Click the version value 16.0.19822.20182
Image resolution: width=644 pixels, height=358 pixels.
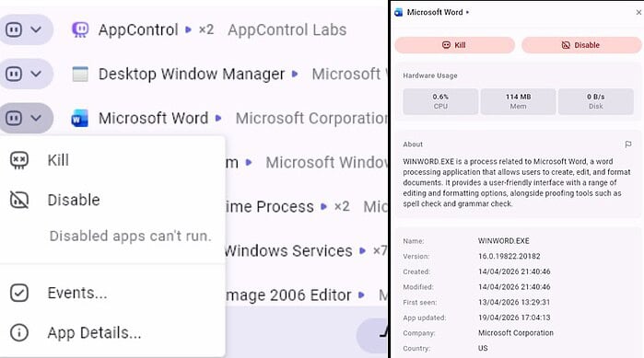(x=509, y=256)
